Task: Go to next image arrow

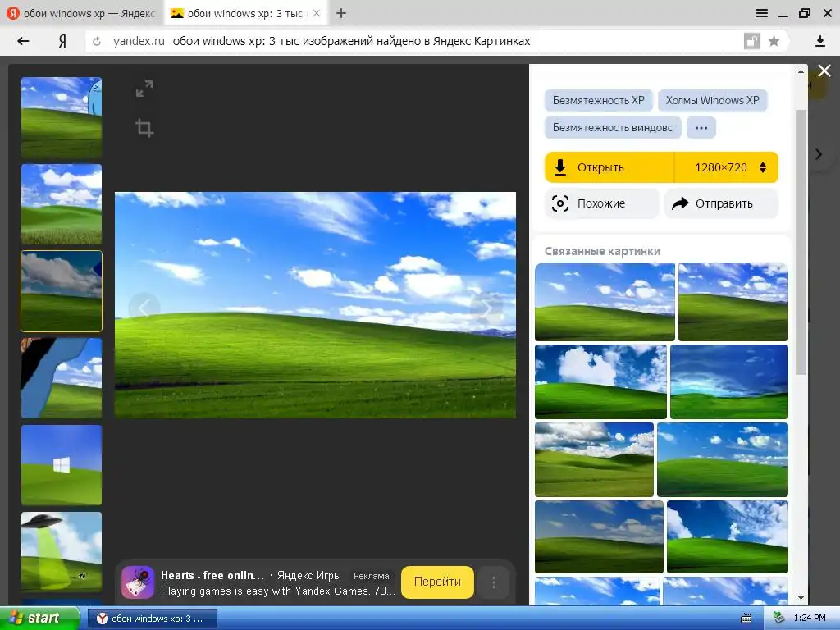Action: 486,308
